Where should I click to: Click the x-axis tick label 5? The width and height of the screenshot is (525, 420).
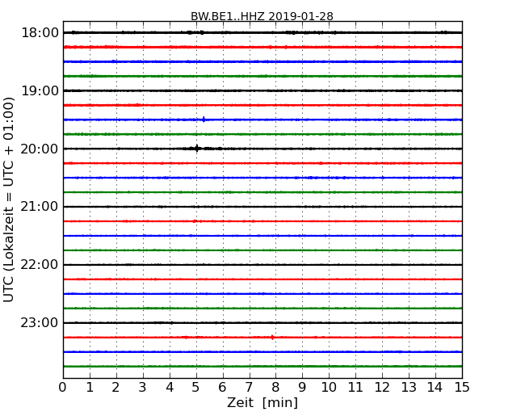(x=196, y=387)
